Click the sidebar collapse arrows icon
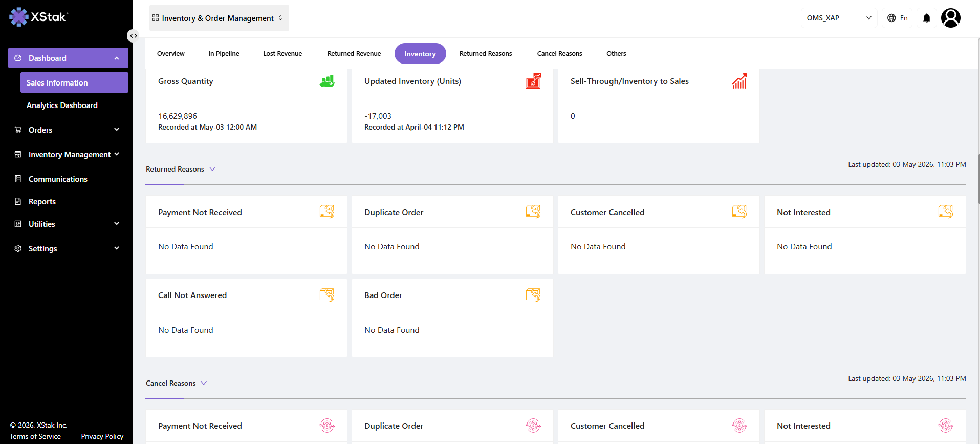Screen dimensions: 980x444 coord(133,36)
